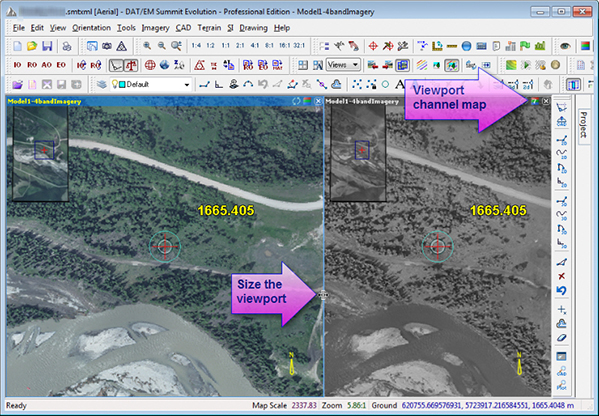Toggle the highlighted channel map toolbar button
The width and height of the screenshot is (599, 416).
coord(452,65)
